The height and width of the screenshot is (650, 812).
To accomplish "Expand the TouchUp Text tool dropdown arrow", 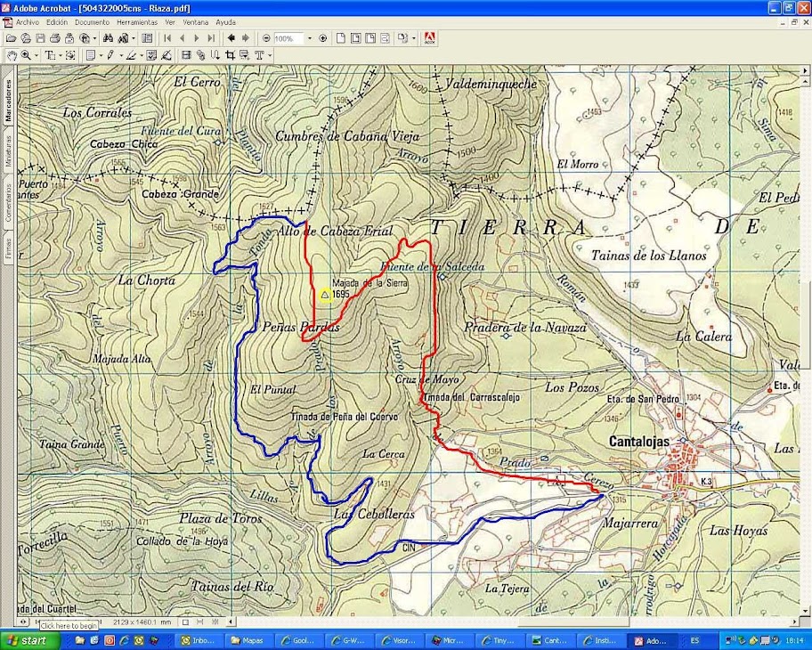I will 270,55.
